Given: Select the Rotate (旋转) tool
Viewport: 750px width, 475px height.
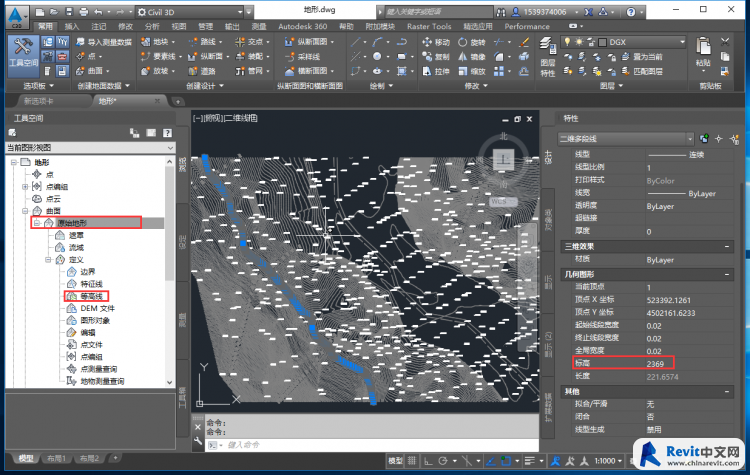Looking at the screenshot, I should [471, 42].
